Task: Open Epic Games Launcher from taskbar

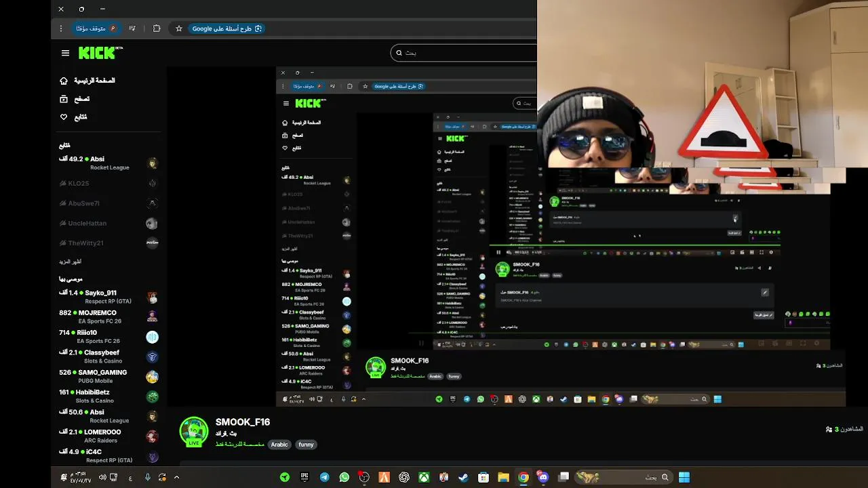Action: tap(304, 477)
